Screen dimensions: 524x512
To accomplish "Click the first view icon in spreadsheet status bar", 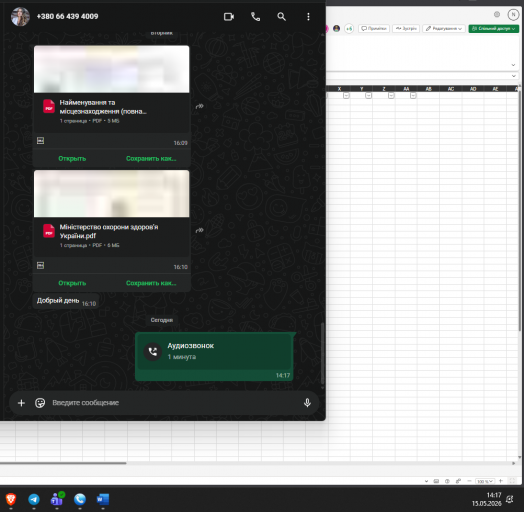I will [436, 481].
